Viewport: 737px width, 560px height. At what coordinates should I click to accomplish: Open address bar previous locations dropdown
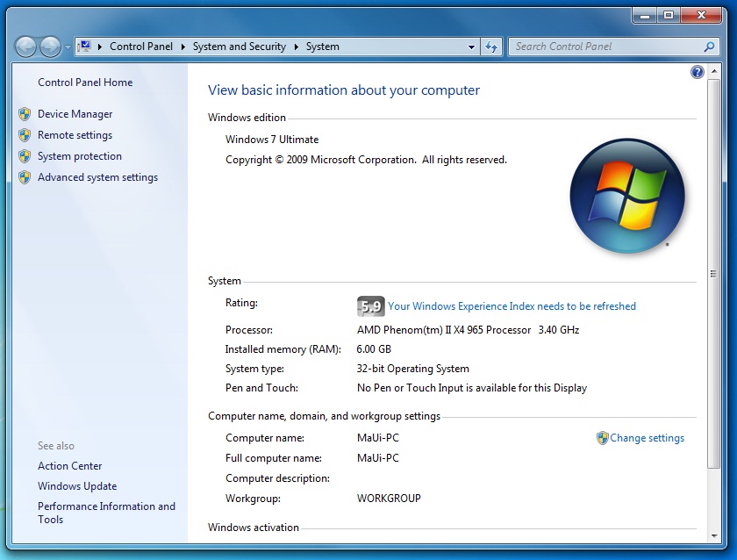tap(471, 47)
